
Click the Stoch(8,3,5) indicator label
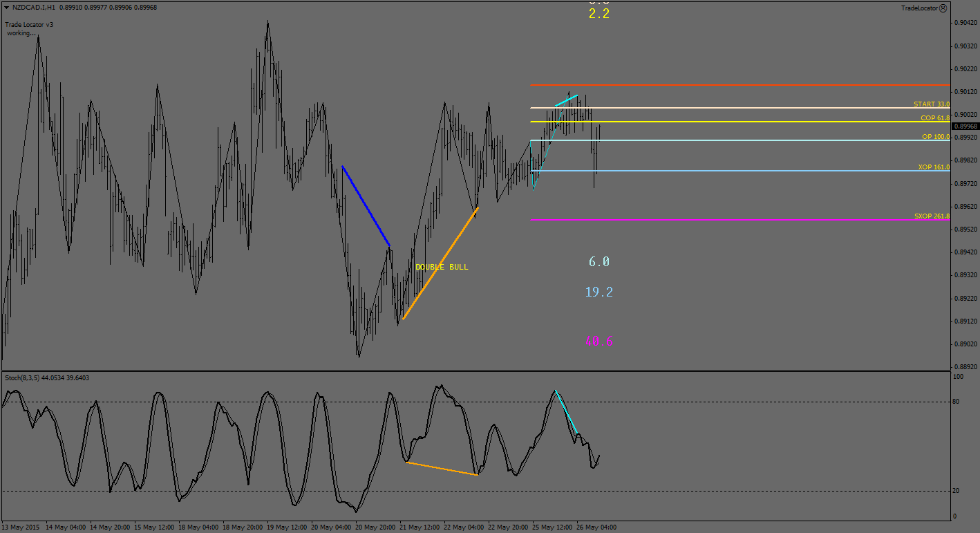(x=47, y=378)
